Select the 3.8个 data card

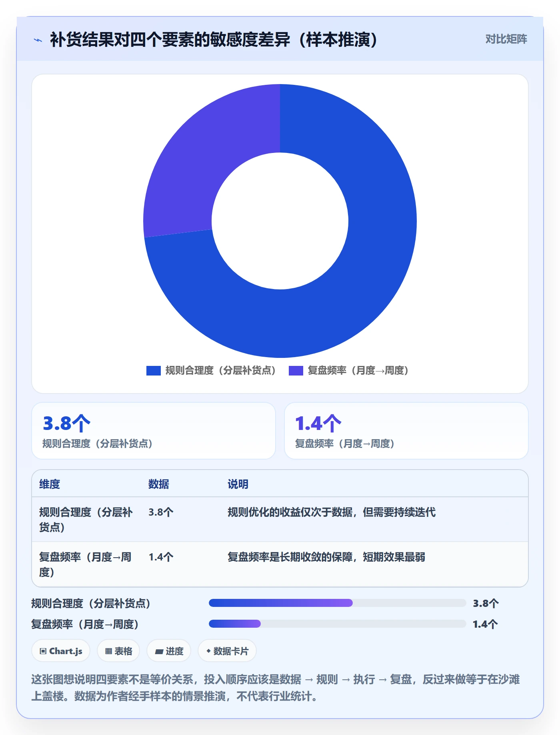point(154,431)
